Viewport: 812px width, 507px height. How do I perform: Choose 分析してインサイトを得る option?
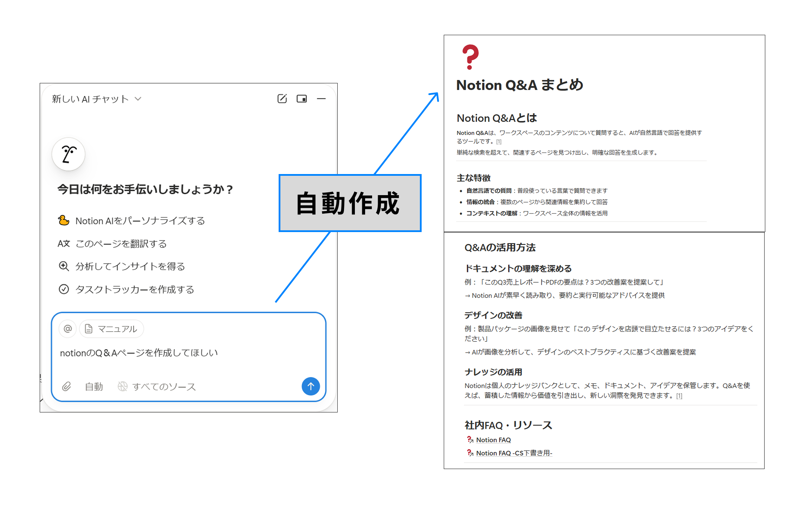[x=130, y=267]
